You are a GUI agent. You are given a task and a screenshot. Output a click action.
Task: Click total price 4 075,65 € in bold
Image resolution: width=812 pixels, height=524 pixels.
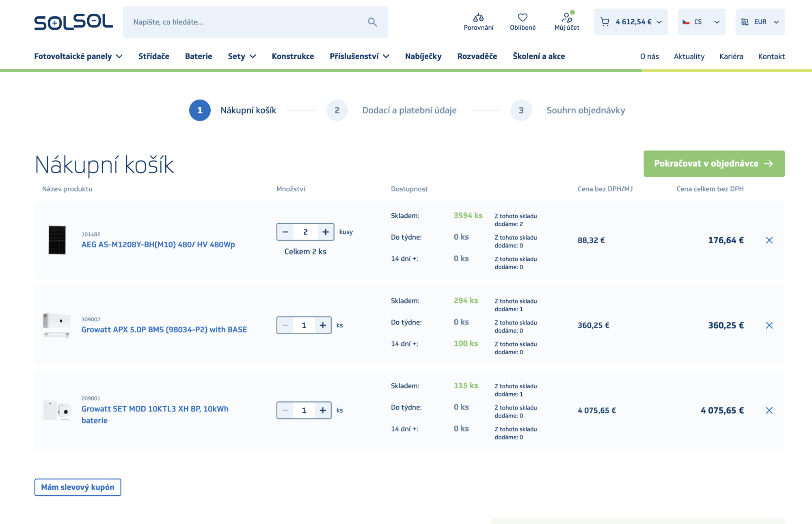[722, 410]
